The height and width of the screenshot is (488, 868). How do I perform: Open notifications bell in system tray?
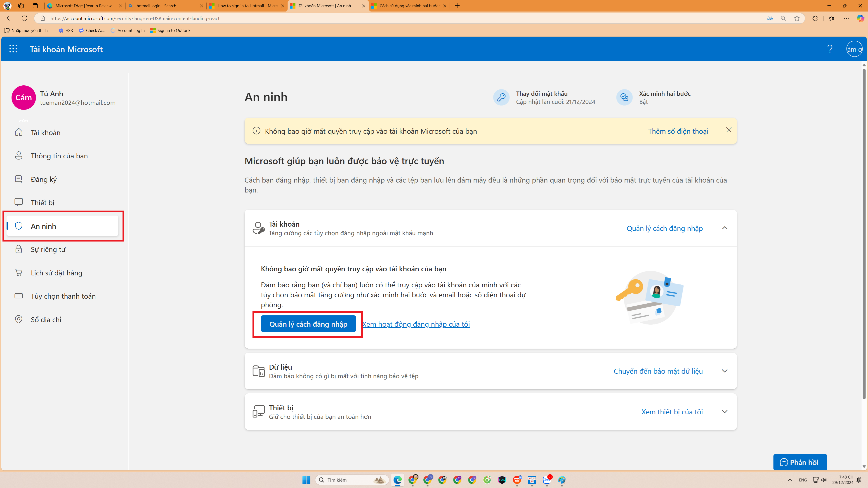coord(859,480)
